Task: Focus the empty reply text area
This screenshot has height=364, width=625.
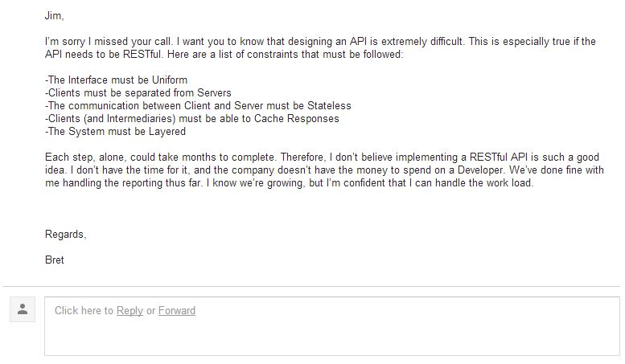Action: tap(332, 326)
